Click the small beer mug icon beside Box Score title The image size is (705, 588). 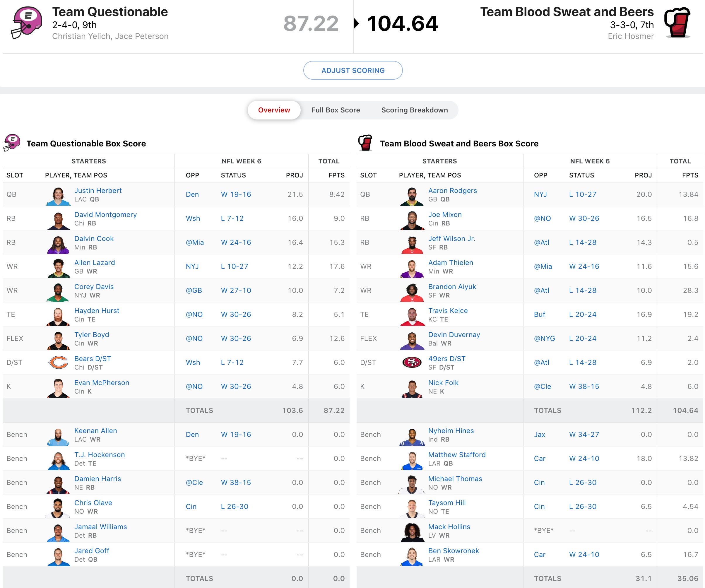point(365,143)
